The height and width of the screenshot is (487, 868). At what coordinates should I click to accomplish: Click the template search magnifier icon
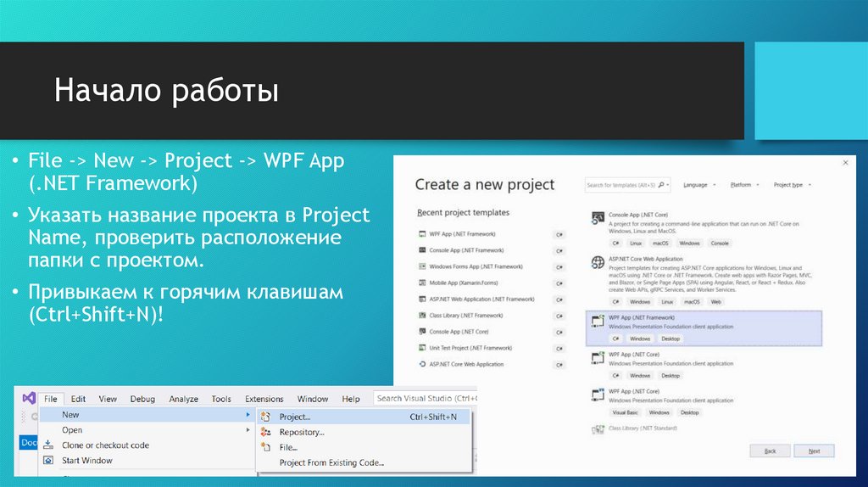(661, 185)
